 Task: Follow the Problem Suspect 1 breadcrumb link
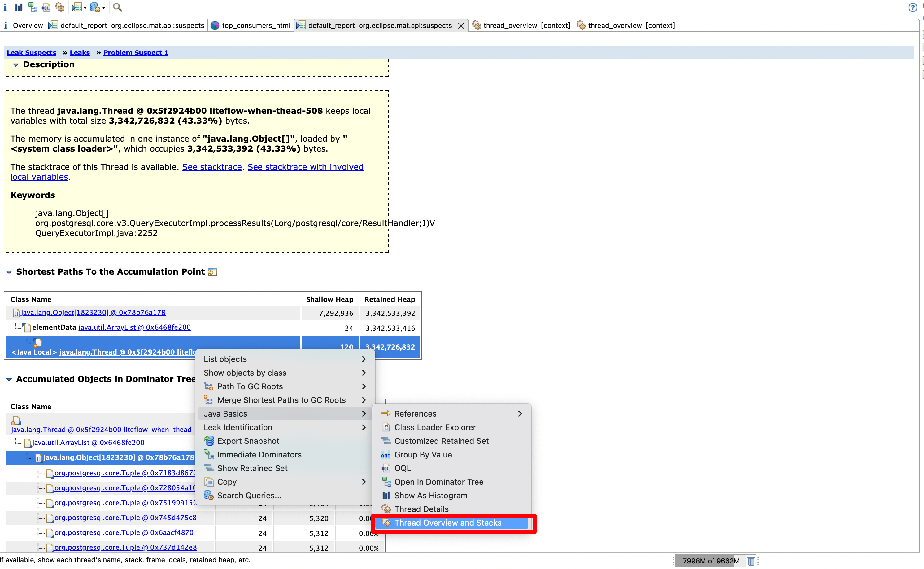pos(136,53)
